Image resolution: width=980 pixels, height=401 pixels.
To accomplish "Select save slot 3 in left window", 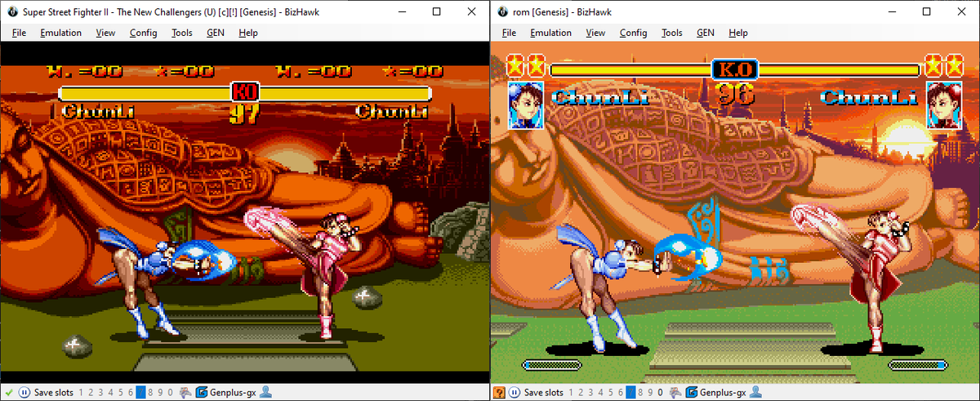I will [100, 393].
